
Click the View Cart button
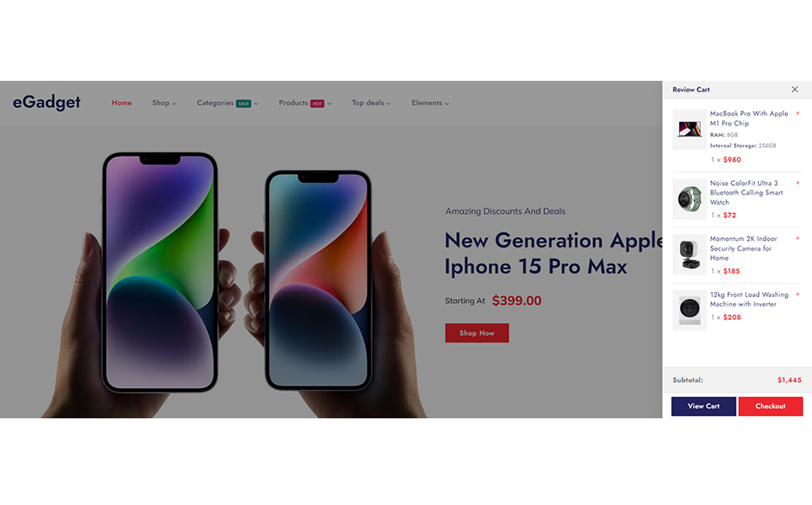coord(703,407)
